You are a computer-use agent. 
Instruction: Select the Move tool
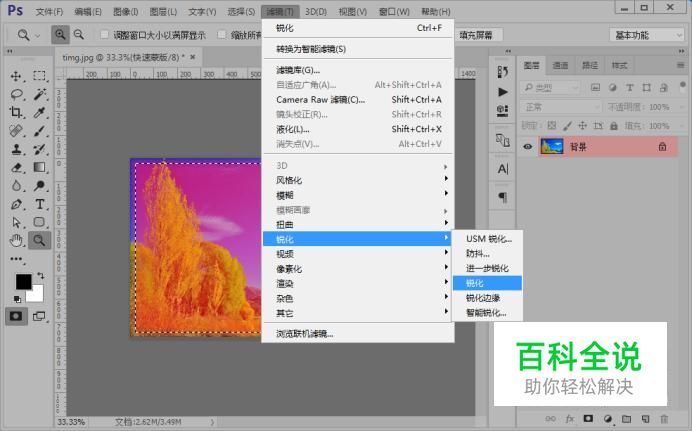tap(16, 76)
